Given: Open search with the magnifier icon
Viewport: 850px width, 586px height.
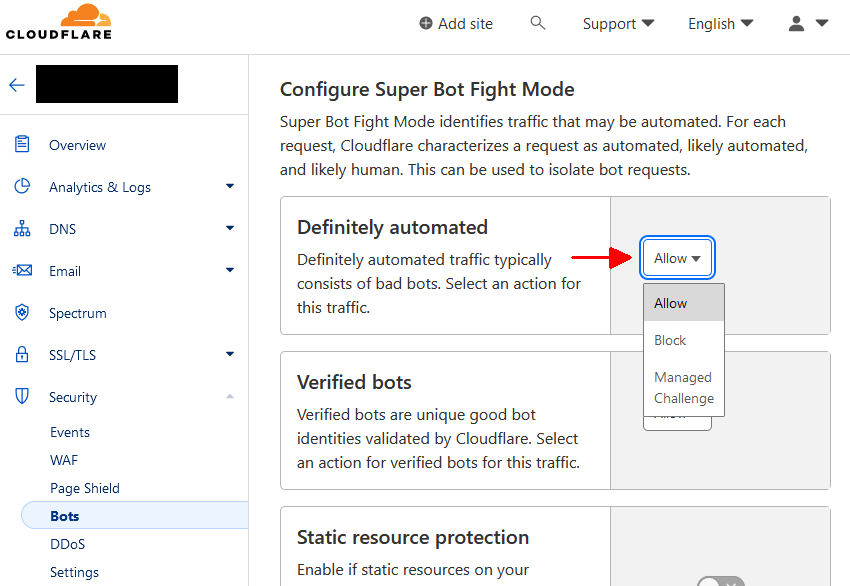Looking at the screenshot, I should [x=537, y=23].
